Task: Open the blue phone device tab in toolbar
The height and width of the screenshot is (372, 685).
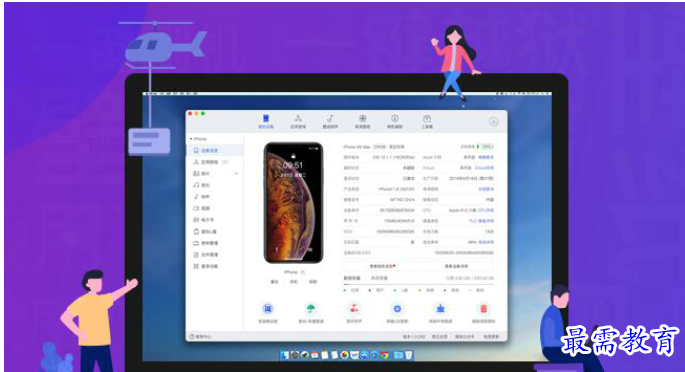Action: (266, 121)
